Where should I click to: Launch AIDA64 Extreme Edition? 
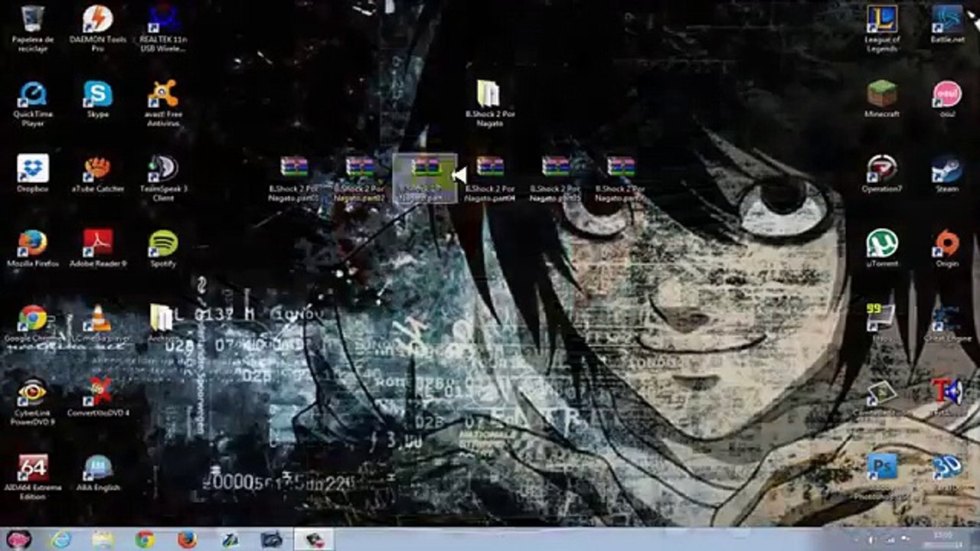[32, 478]
